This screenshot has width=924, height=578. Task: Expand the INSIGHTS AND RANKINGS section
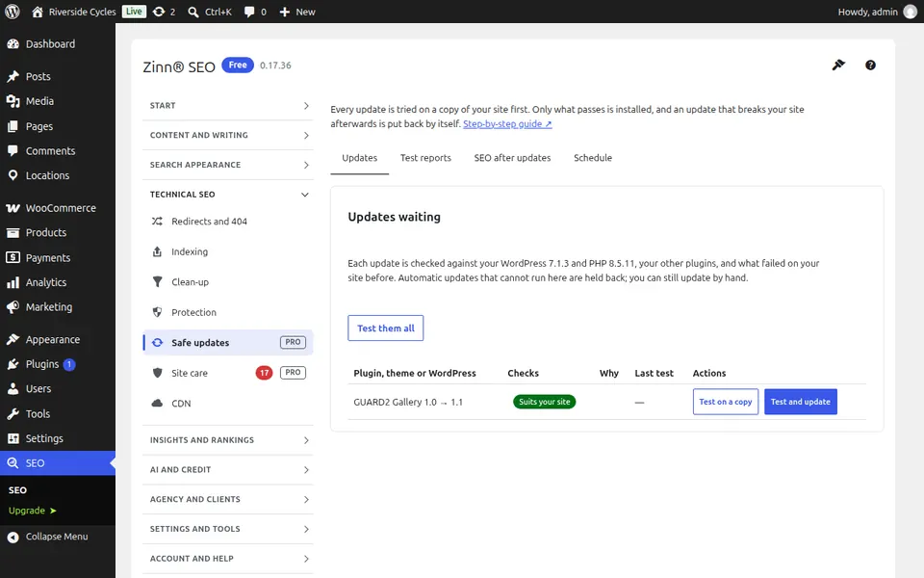[x=228, y=440]
